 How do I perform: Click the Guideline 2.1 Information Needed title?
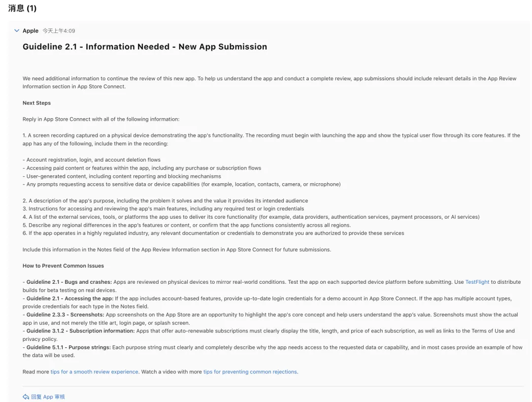click(145, 47)
